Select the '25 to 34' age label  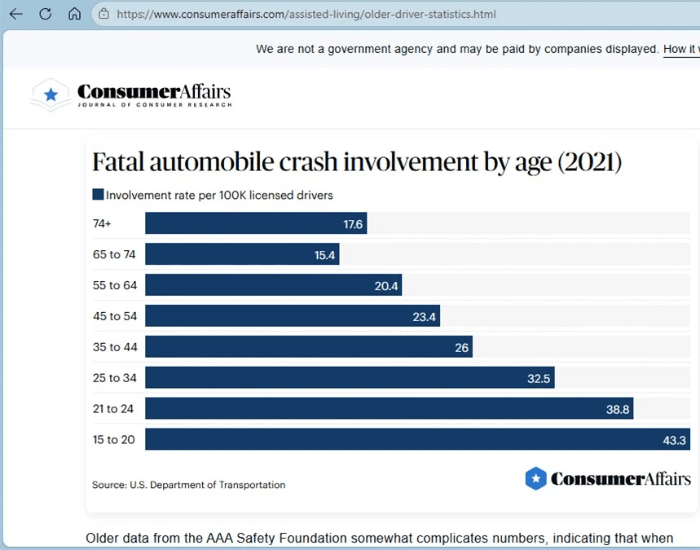[115, 378]
